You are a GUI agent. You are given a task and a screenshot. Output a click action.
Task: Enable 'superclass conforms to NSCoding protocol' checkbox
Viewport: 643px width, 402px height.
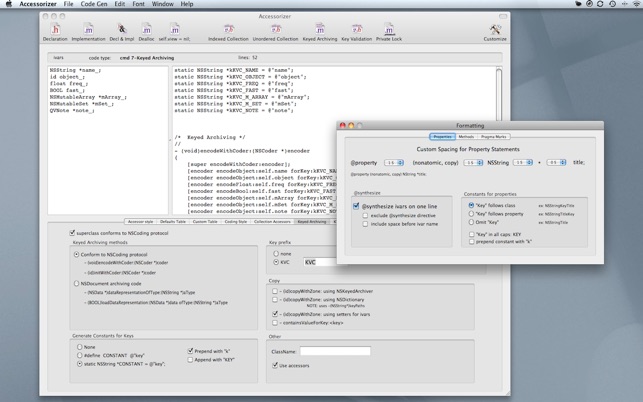(x=73, y=233)
